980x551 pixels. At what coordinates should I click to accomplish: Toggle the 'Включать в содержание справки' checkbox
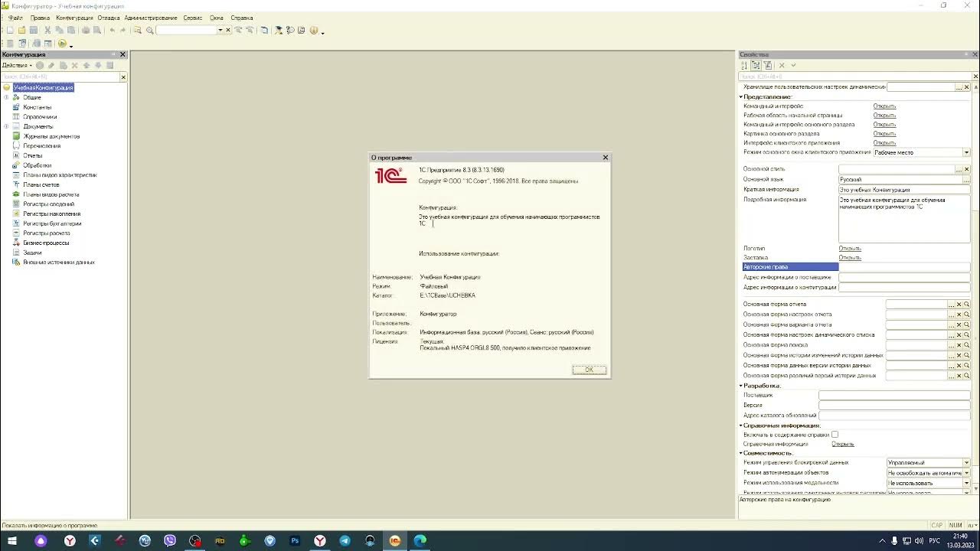click(x=835, y=435)
